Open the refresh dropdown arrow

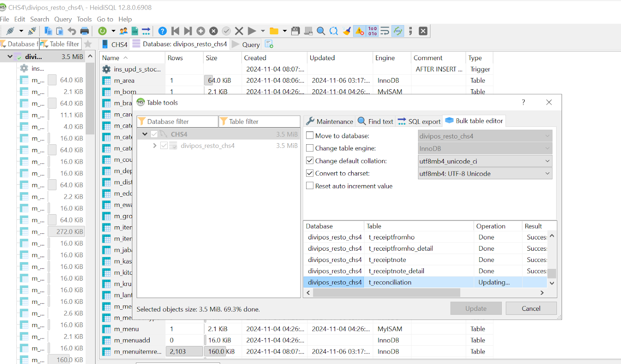click(113, 31)
